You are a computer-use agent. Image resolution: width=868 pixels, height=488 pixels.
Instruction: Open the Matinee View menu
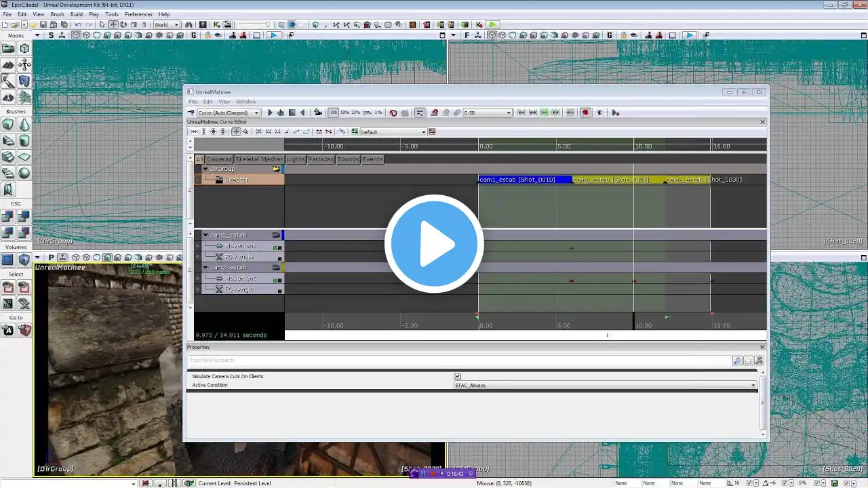(x=224, y=102)
